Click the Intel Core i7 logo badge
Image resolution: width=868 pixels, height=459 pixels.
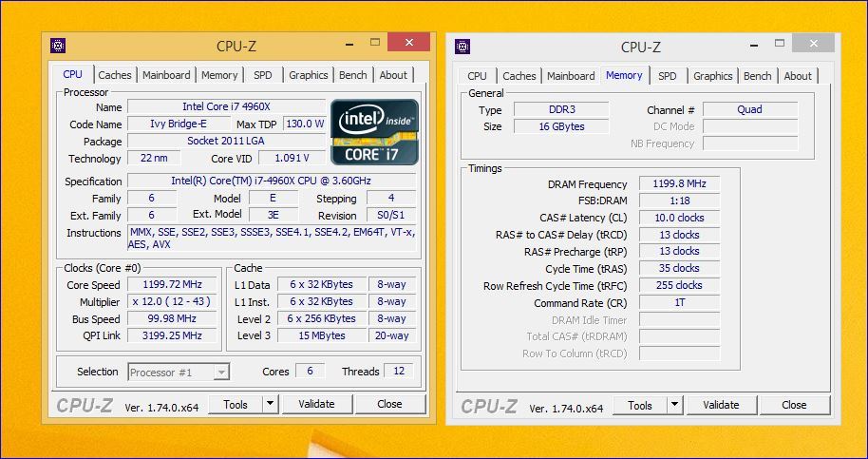coord(374,132)
